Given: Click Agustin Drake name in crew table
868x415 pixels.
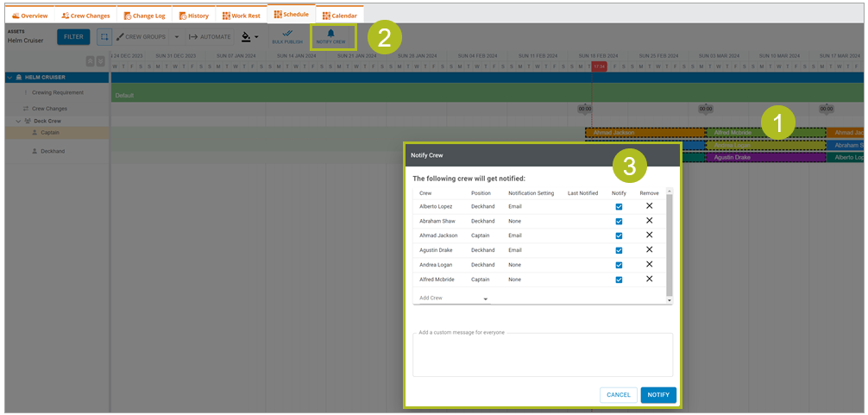Looking at the screenshot, I should pos(437,250).
